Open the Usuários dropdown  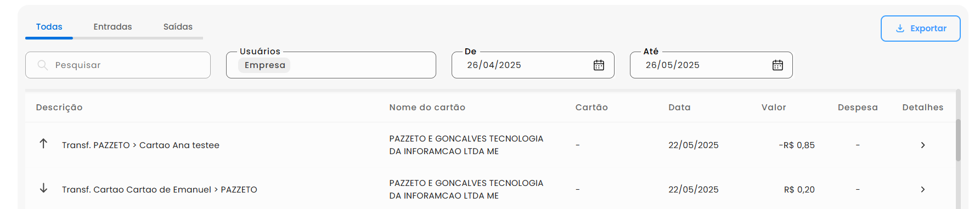(x=331, y=65)
